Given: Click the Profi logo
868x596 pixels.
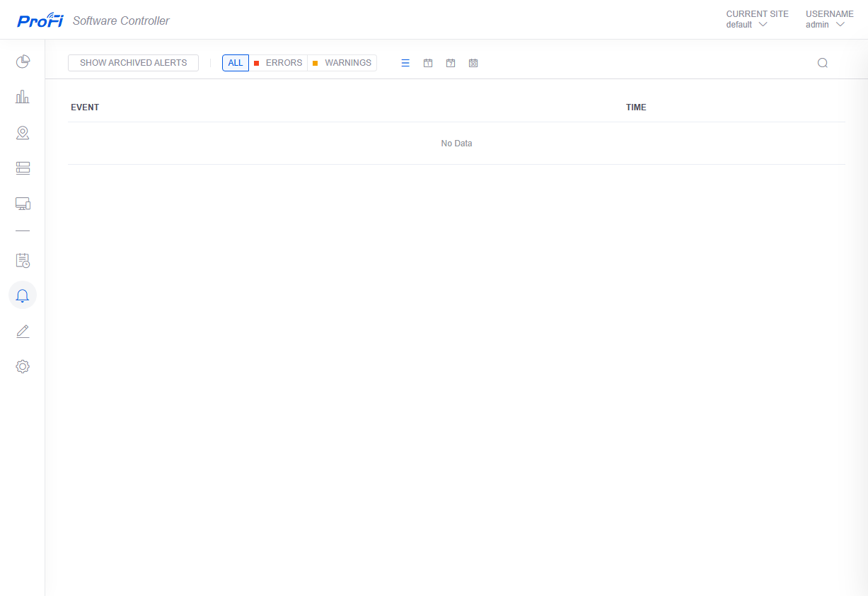Looking at the screenshot, I should 40,20.
